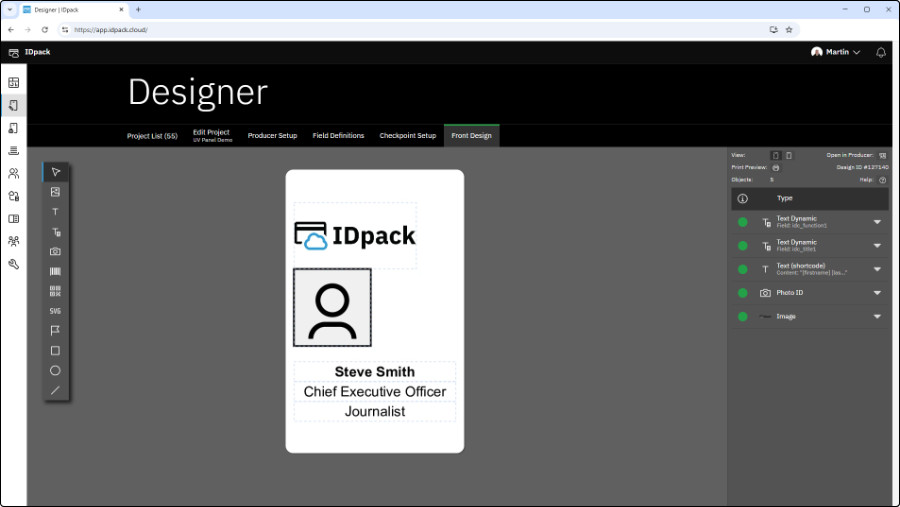The width and height of the screenshot is (900, 507).
Task: Open the group people icon in sidebar
Action: [x=14, y=241]
